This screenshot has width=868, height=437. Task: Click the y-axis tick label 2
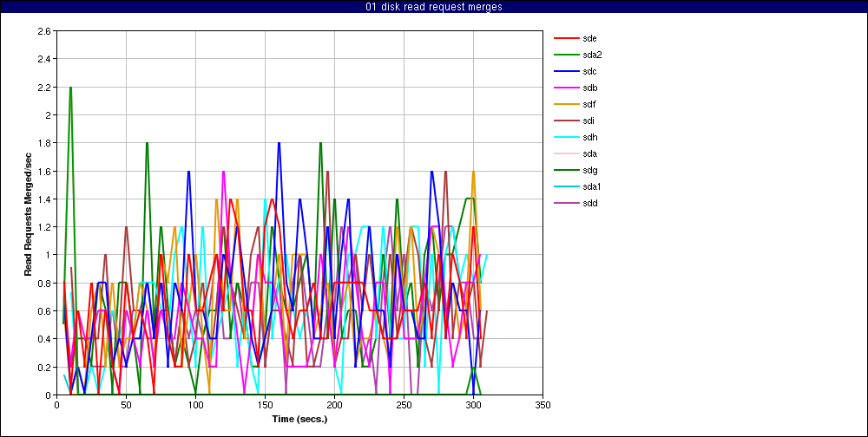tap(49, 115)
